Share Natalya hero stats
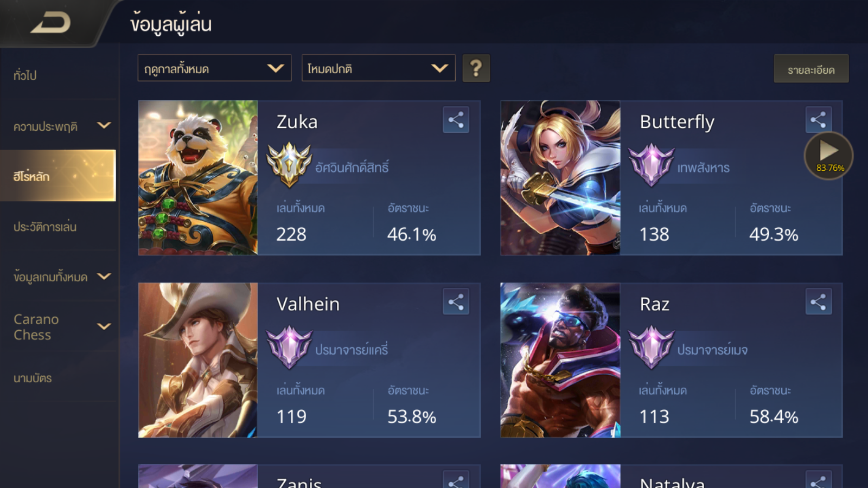The height and width of the screenshot is (488, 868). tap(818, 479)
